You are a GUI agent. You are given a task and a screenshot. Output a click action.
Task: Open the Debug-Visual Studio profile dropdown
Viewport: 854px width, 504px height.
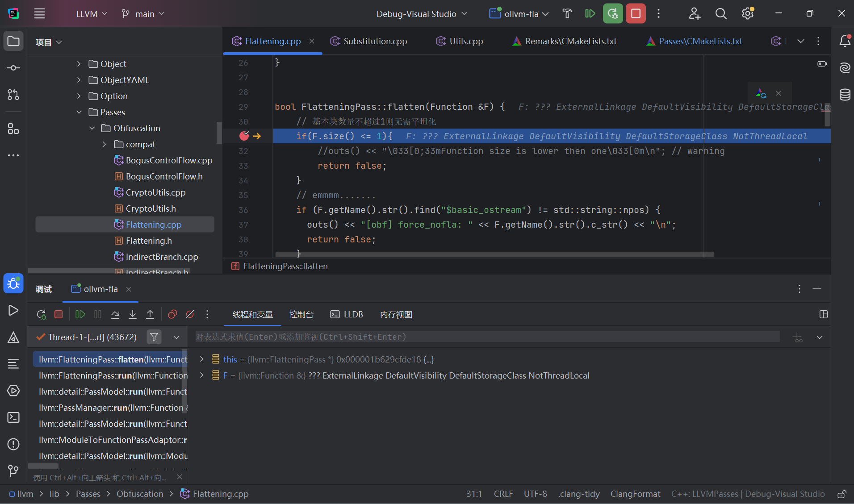coord(422,13)
